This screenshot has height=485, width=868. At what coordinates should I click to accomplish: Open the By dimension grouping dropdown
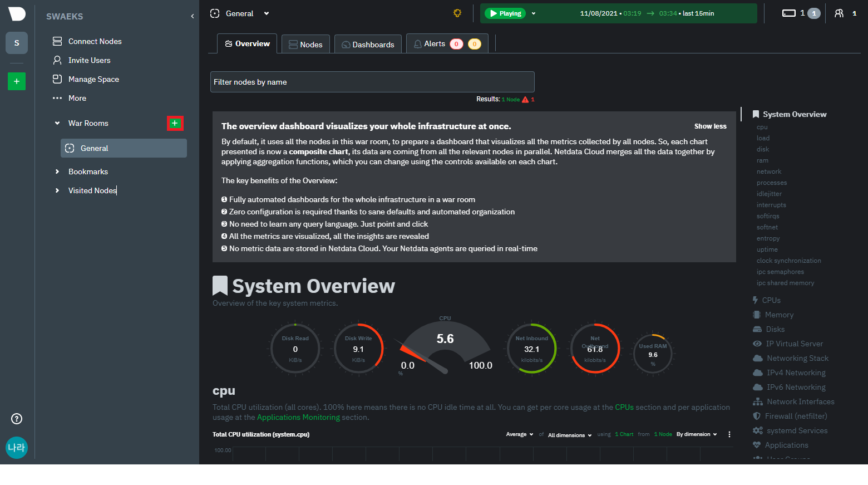point(697,434)
